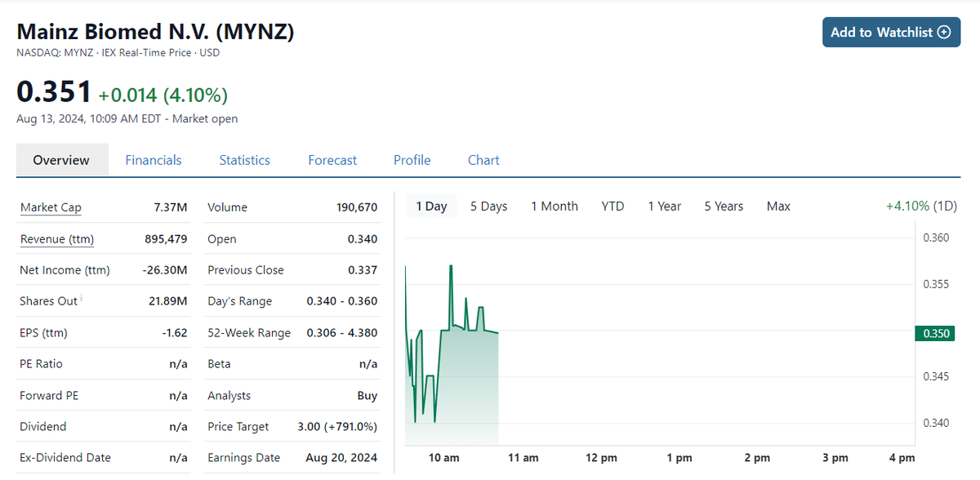980x480 pixels.
Task: Click the Previous Close value 0.337
Action: (363, 270)
